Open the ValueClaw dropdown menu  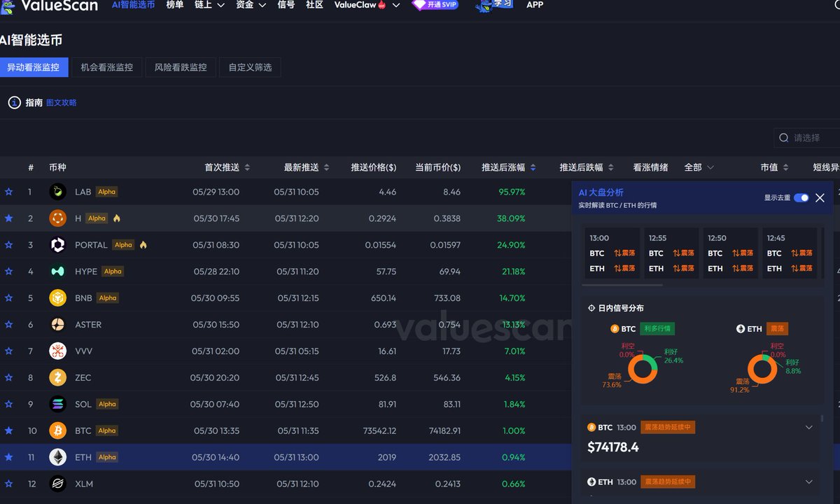coord(367,5)
